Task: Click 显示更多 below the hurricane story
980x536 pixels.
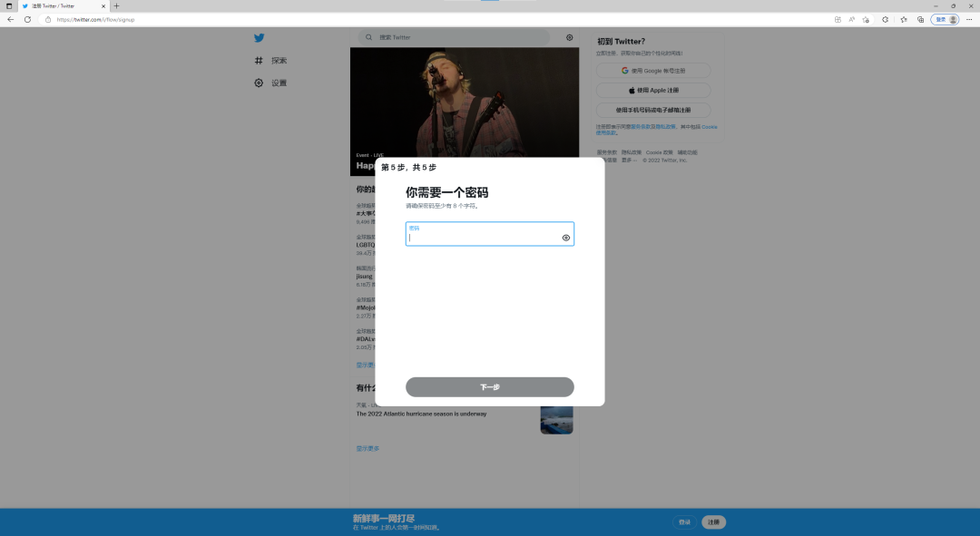Action: [367, 449]
